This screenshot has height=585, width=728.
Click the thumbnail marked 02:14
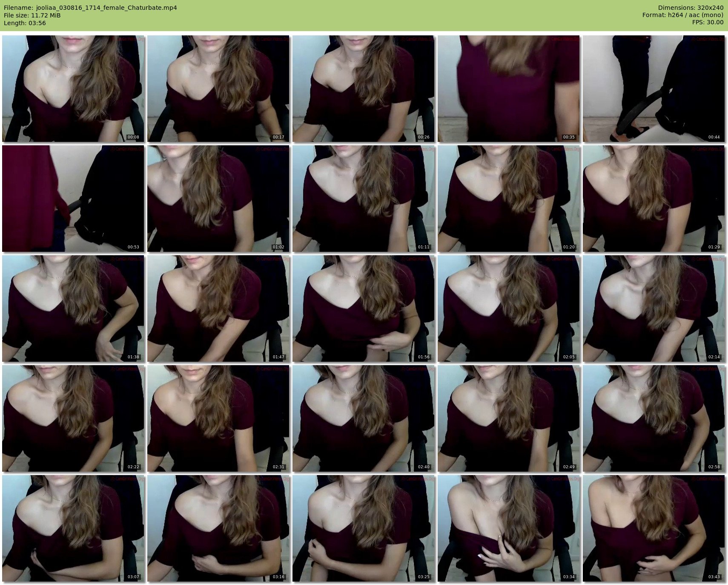pyautogui.click(x=654, y=308)
